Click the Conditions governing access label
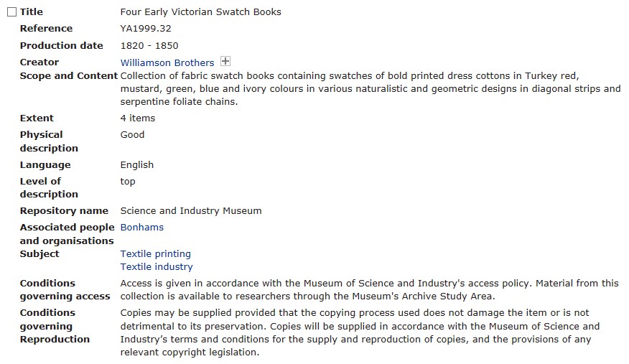Screen dimensions: 629x364 pyautogui.click(x=65, y=290)
